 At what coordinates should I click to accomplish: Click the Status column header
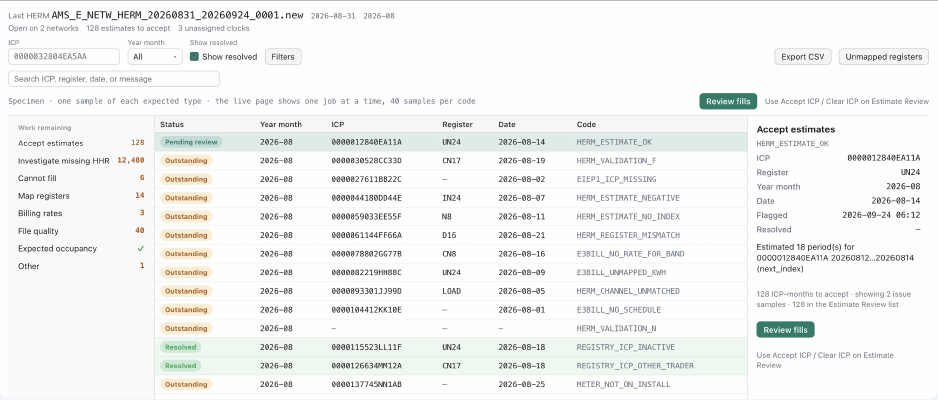coord(172,124)
